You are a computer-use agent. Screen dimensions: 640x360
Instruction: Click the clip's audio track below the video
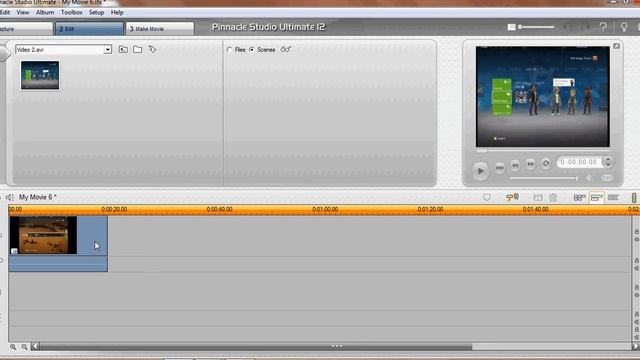58,264
